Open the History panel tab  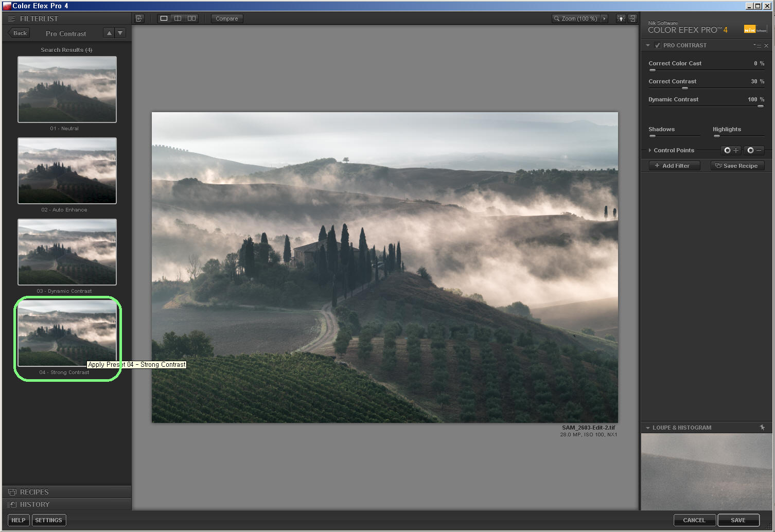point(34,504)
